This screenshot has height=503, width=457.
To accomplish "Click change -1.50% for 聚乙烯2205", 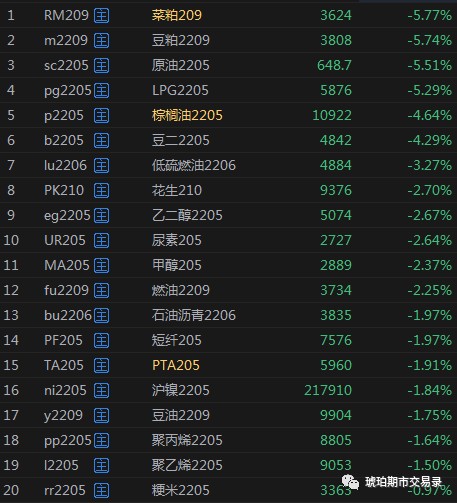I will [x=430, y=465].
